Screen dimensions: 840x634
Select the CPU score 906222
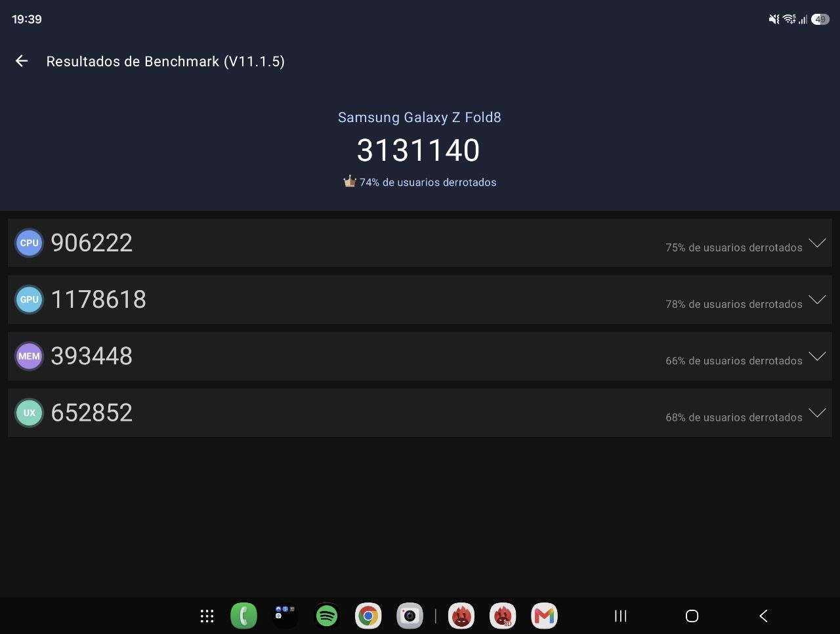(92, 243)
